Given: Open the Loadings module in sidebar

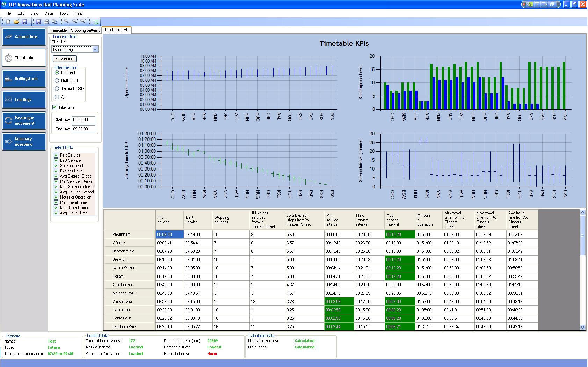Looking at the screenshot, I should click(x=24, y=100).
